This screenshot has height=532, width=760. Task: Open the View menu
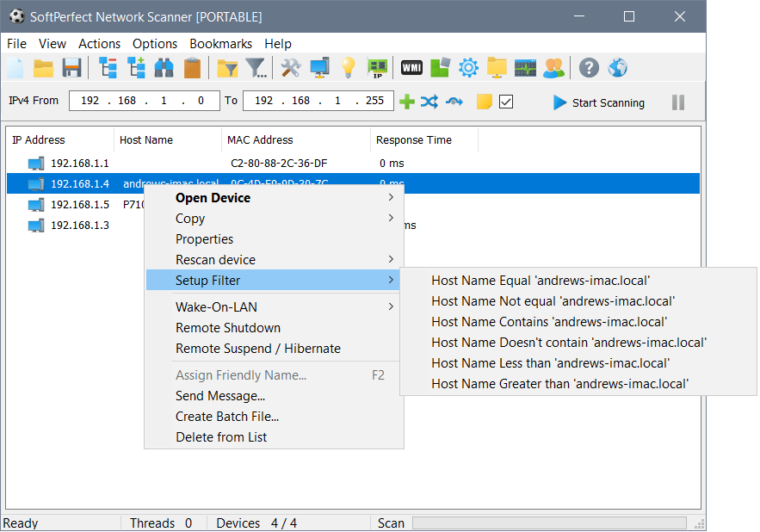pyautogui.click(x=53, y=44)
